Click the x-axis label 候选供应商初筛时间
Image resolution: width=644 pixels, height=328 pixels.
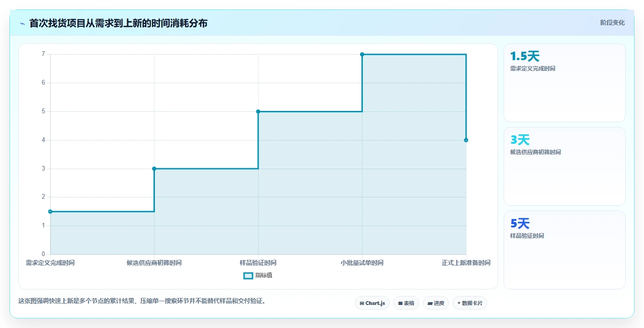point(154,263)
